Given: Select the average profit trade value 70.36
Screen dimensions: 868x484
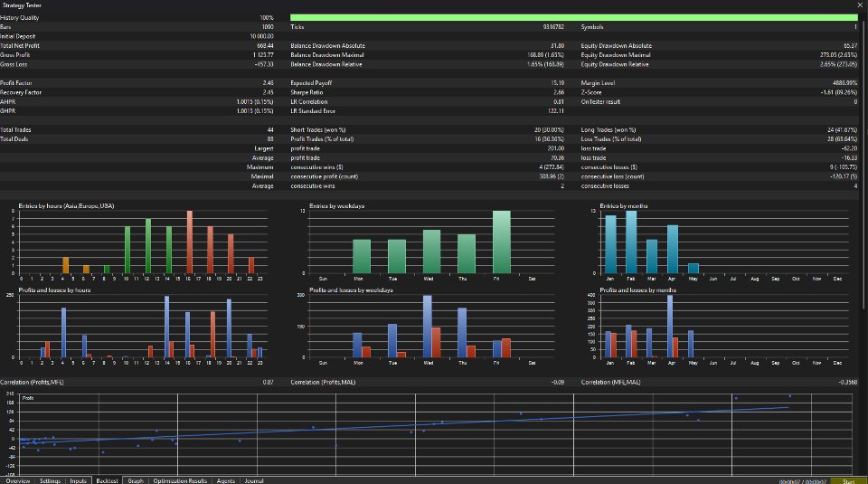Looking at the screenshot, I should click(x=558, y=158).
